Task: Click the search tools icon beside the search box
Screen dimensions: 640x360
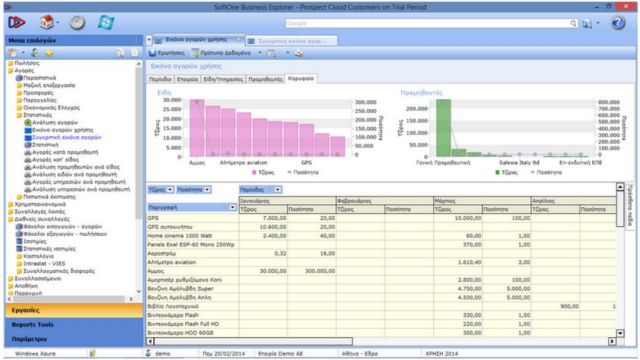Action: [587, 24]
